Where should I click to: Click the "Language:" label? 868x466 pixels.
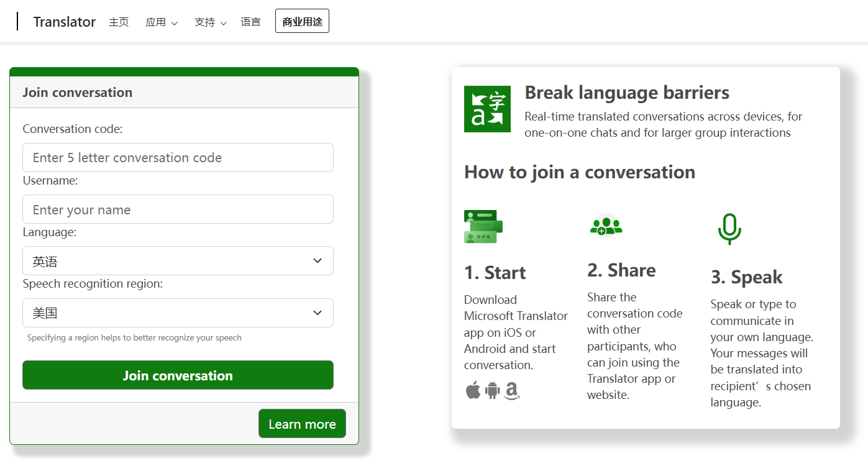pos(50,232)
